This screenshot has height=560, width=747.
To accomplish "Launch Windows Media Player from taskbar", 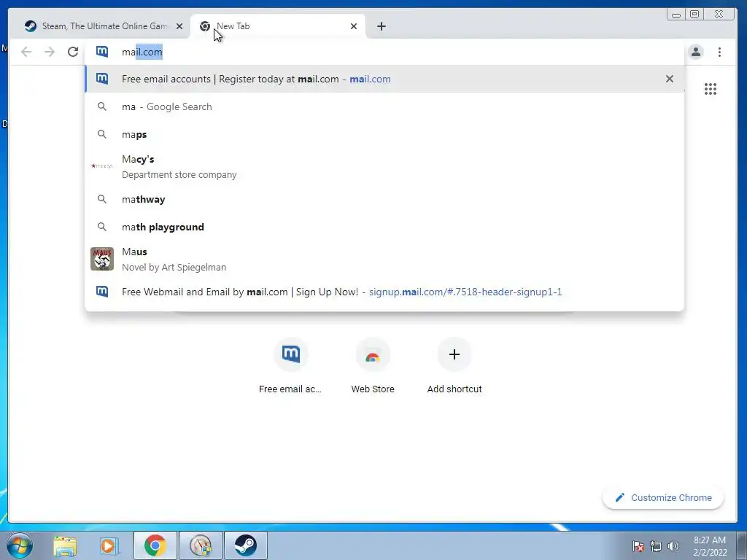I will tap(108, 545).
